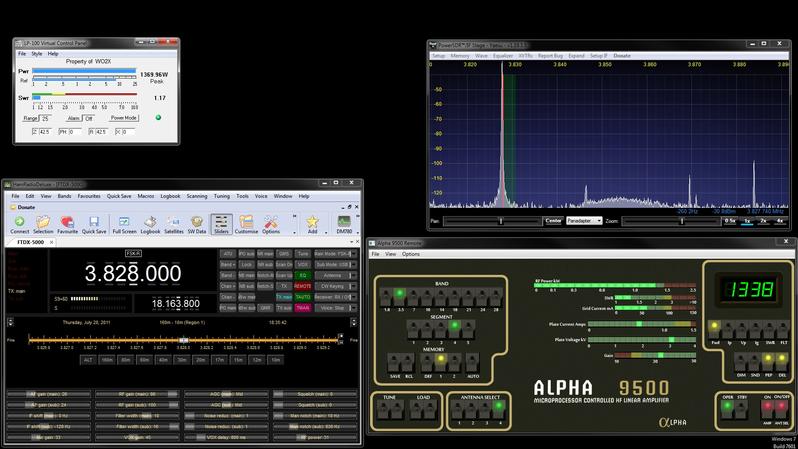The width and height of the screenshot is (798, 449).
Task: Click the ON/OFF ANT SEL button
Action: coord(781,408)
